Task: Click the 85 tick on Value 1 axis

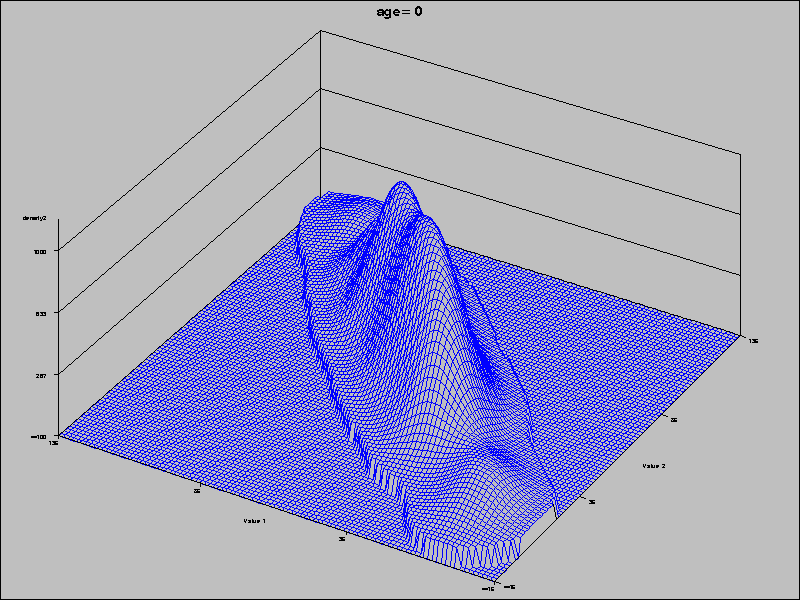Action: (197, 491)
